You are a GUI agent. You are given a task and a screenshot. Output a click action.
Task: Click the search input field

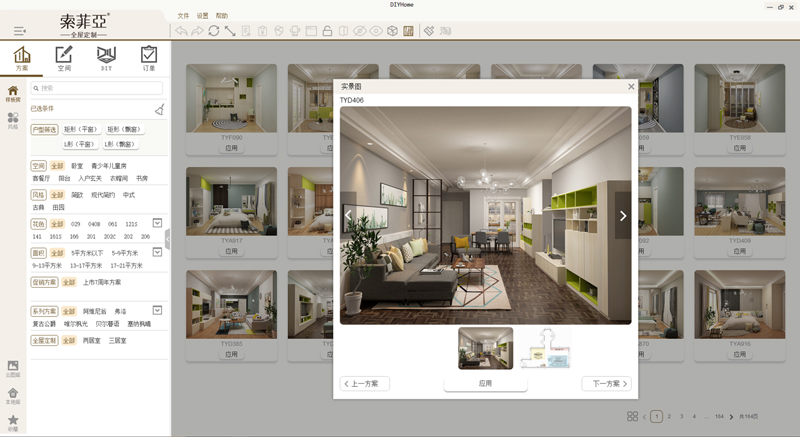point(96,88)
